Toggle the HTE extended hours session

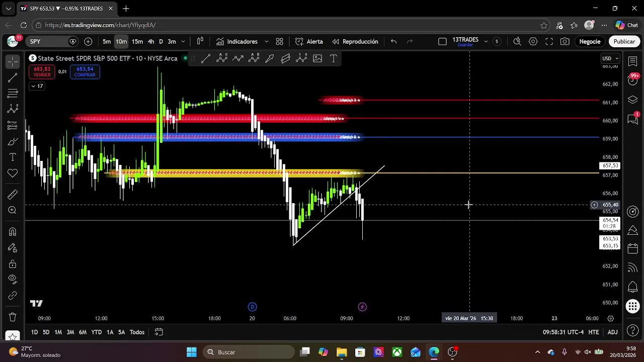[x=594, y=332]
